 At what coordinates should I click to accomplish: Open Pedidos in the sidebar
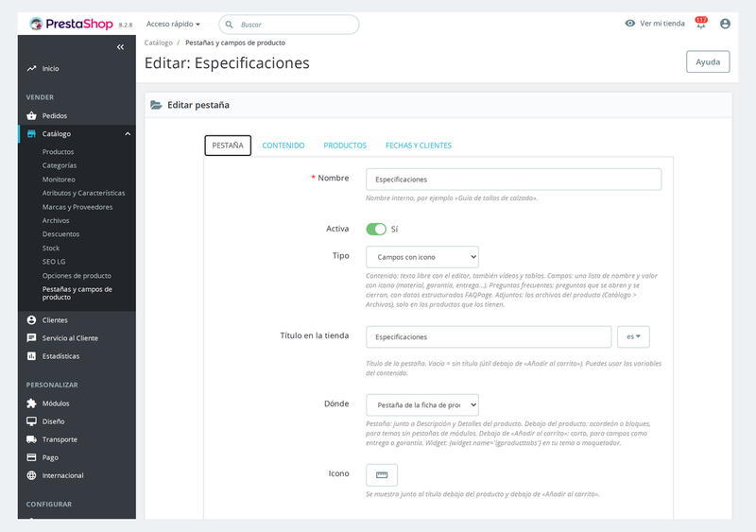point(55,116)
